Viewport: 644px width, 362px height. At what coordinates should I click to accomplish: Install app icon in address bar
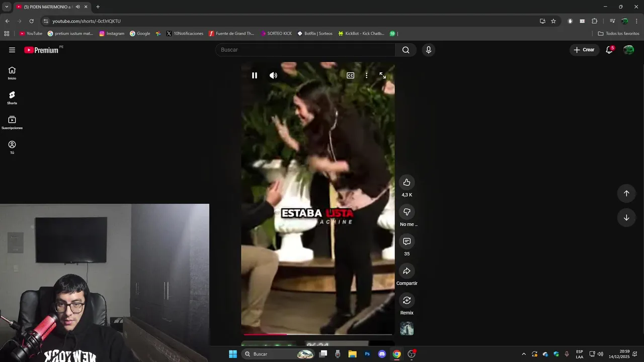[x=542, y=21]
